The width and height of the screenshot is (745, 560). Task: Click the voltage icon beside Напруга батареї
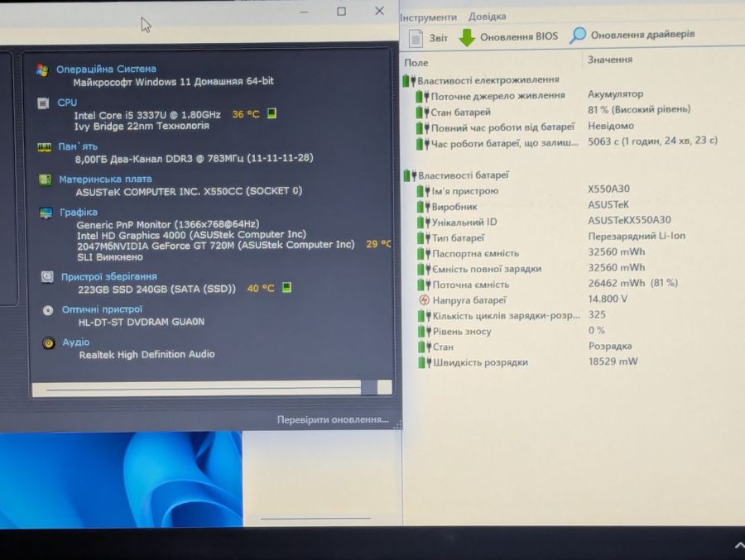tap(425, 300)
